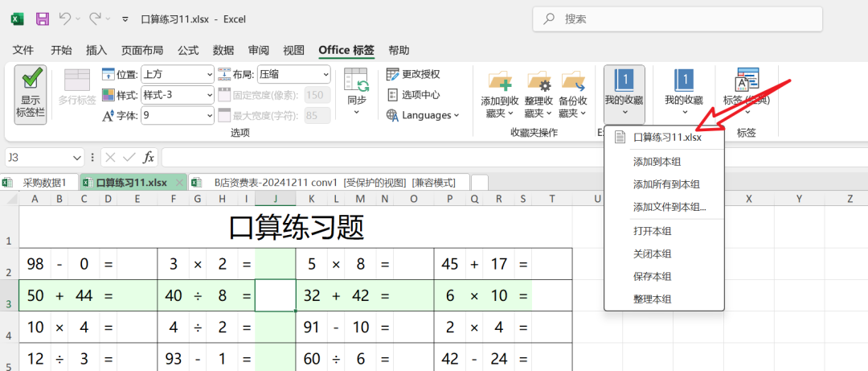Image resolution: width=868 pixels, height=371 pixels.
Task: Select row 3 header
Action: click(x=9, y=296)
